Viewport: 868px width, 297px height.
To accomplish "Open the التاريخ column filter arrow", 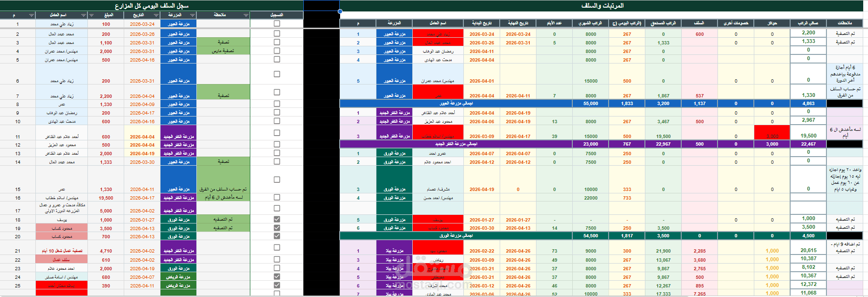I will pos(156,15).
